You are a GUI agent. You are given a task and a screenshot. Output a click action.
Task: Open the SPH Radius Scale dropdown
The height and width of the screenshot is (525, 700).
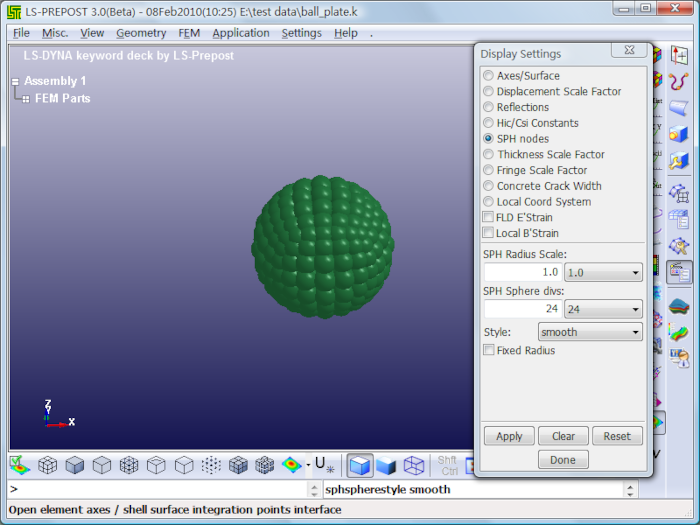(x=603, y=272)
